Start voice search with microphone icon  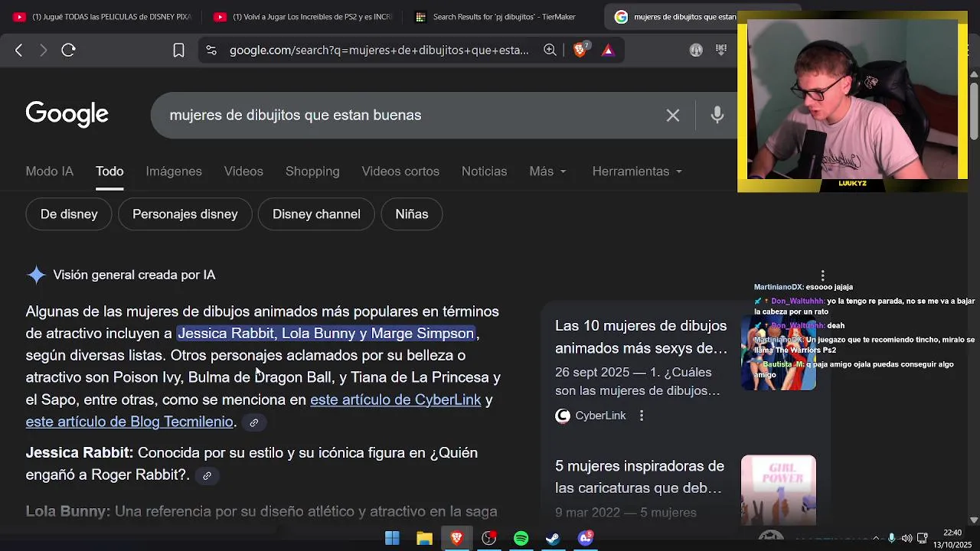pyautogui.click(x=717, y=116)
